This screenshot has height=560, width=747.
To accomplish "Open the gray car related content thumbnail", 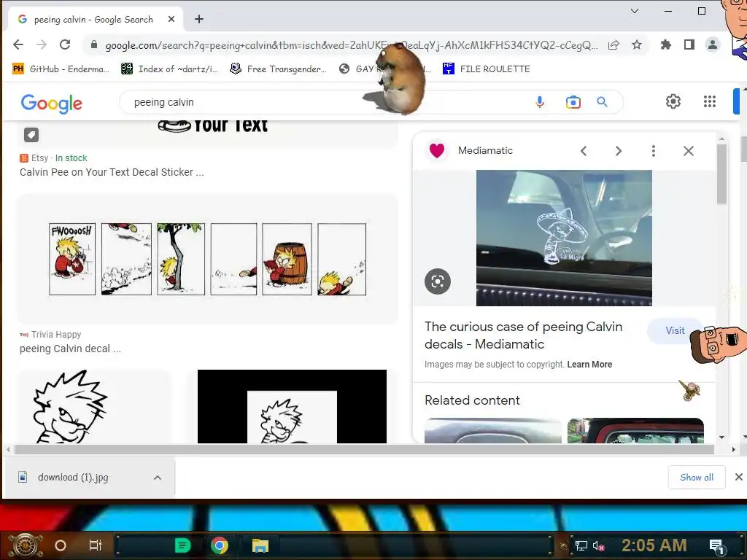I will 492,430.
